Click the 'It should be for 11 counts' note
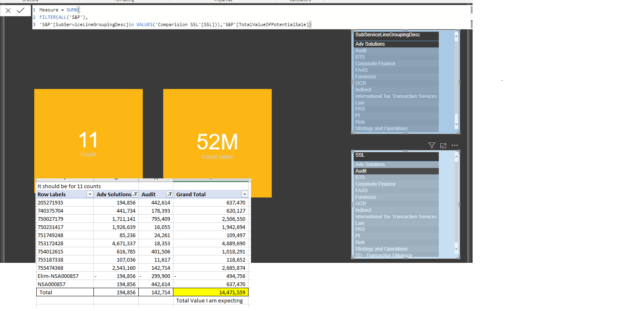 [69, 187]
